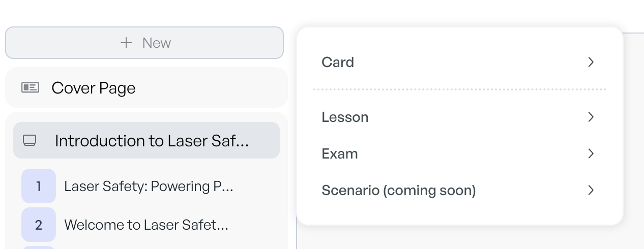The image size is (644, 249).
Task: Click the Cover Page card icon
Action: tap(30, 88)
